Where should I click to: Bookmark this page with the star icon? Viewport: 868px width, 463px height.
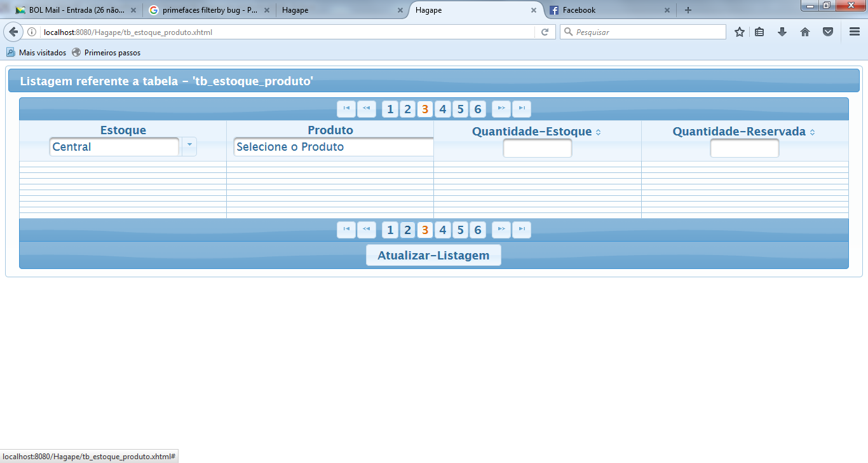point(740,32)
